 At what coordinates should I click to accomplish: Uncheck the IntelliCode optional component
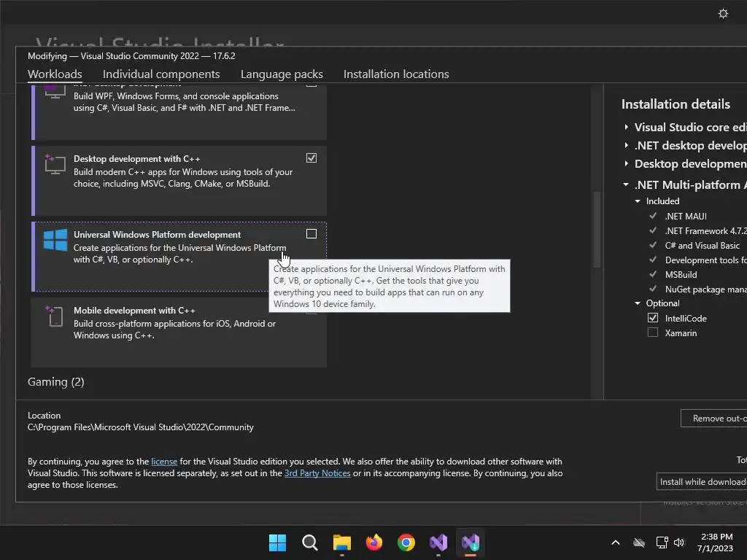point(653,318)
